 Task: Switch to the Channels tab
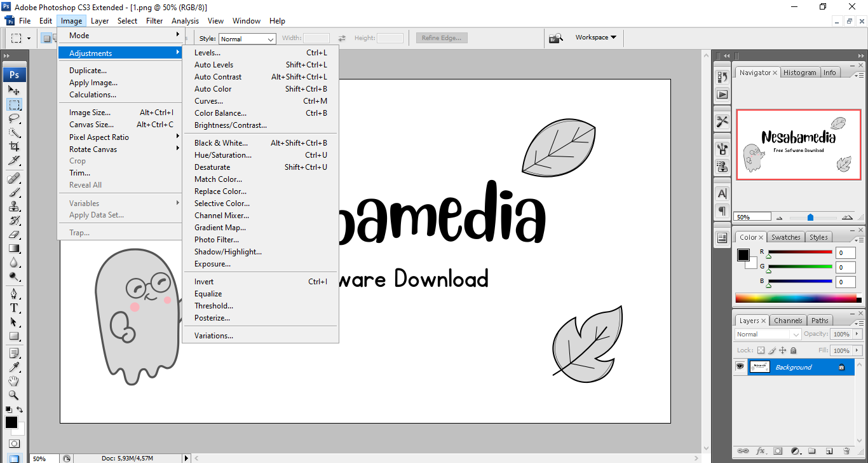coord(788,321)
